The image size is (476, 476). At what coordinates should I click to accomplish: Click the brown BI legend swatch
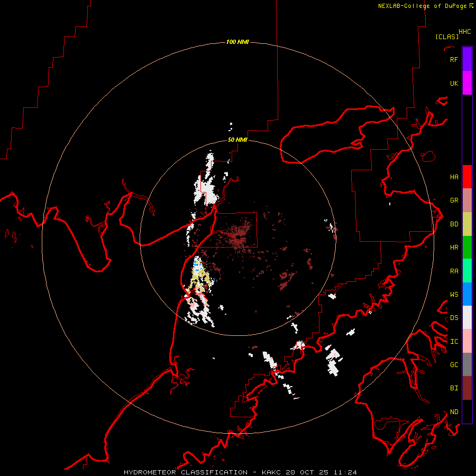click(467, 388)
